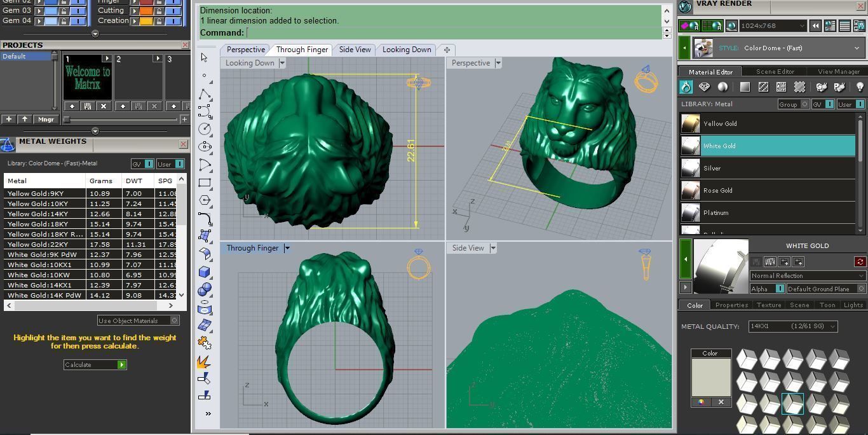The width and height of the screenshot is (868, 435).
Task: Select the Yellow Gold material
Action: tap(768, 123)
